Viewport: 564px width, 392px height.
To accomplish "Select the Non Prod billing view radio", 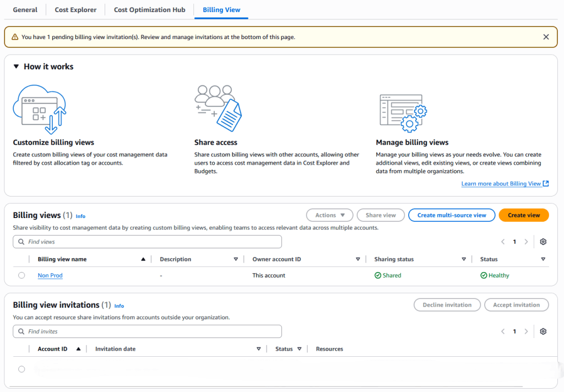I will (x=21, y=275).
